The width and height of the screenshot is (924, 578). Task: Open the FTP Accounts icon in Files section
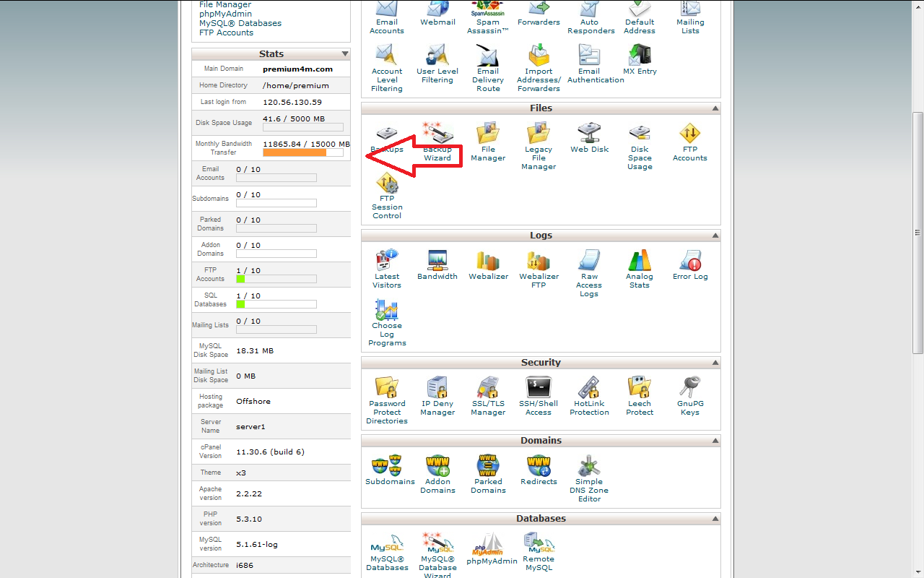coord(690,133)
